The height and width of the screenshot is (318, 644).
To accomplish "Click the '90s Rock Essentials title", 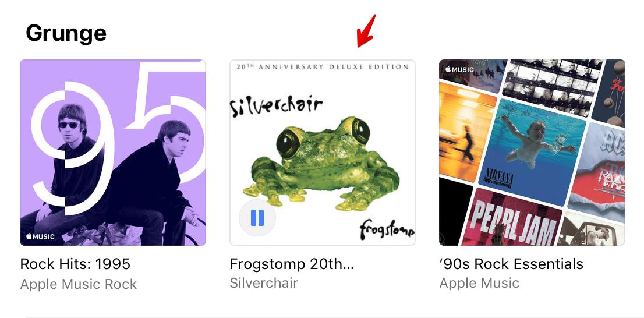I will click(511, 264).
